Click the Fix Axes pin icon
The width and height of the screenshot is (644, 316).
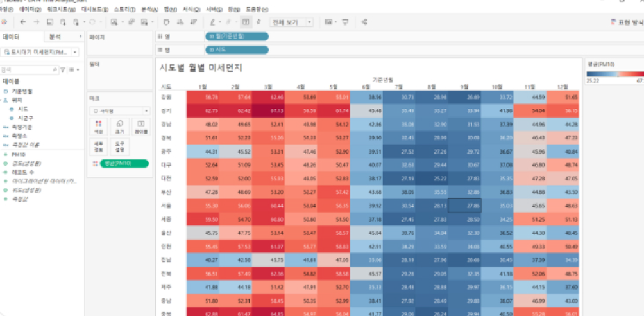pyautogui.click(x=258, y=22)
